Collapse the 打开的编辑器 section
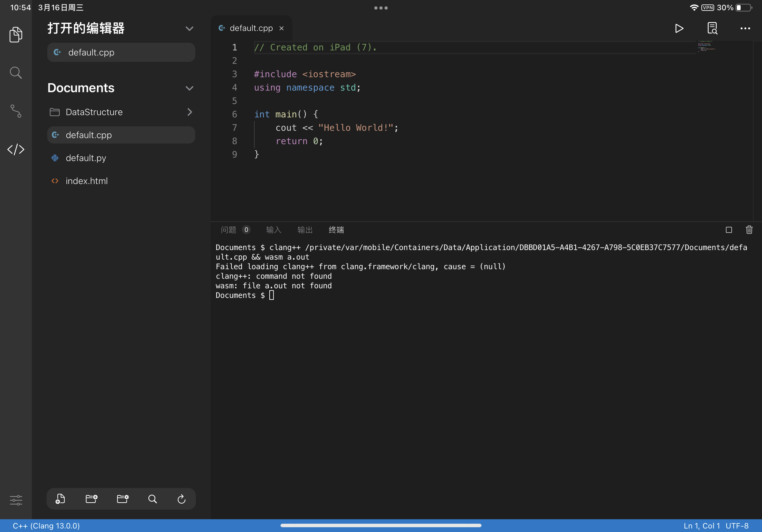 tap(190, 28)
